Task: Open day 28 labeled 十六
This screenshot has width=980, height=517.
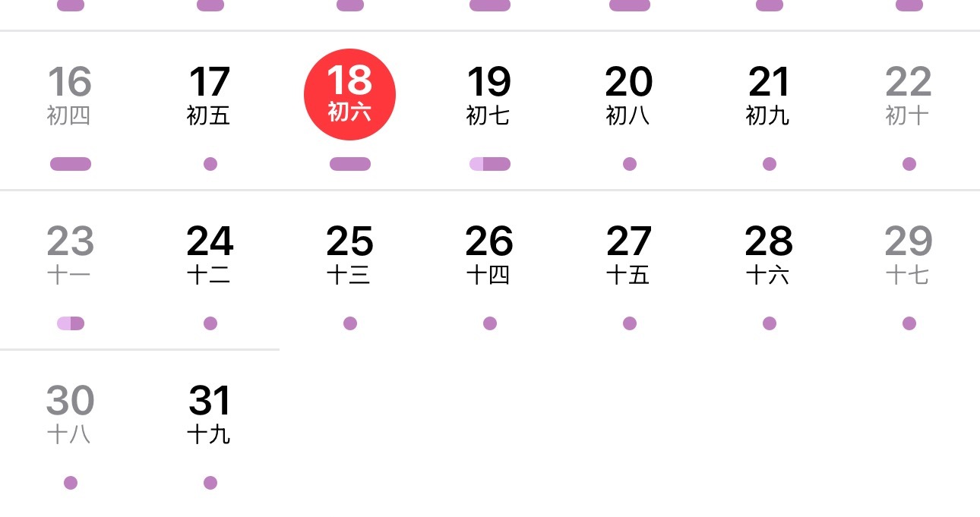Action: (x=769, y=254)
